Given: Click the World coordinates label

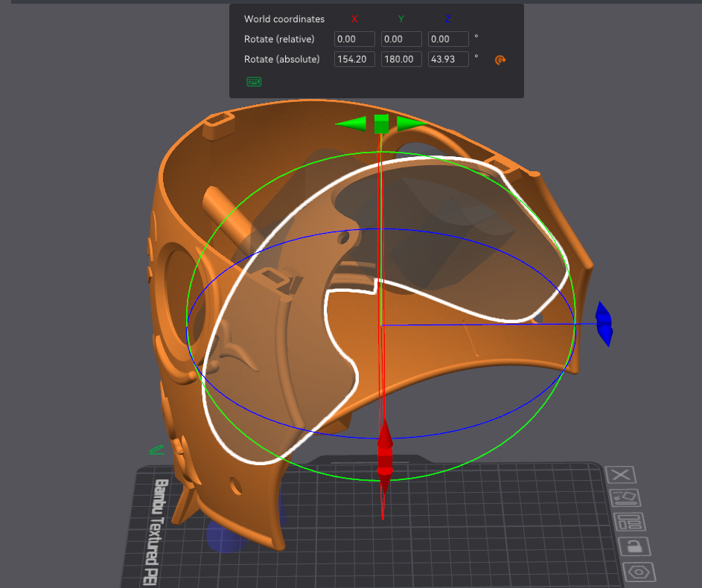Looking at the screenshot, I should click(284, 19).
